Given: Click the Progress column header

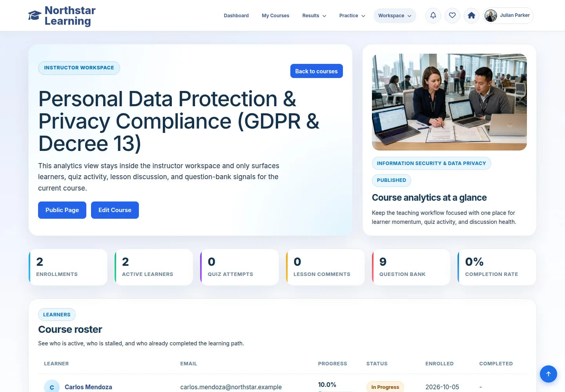Looking at the screenshot, I should (x=333, y=364).
